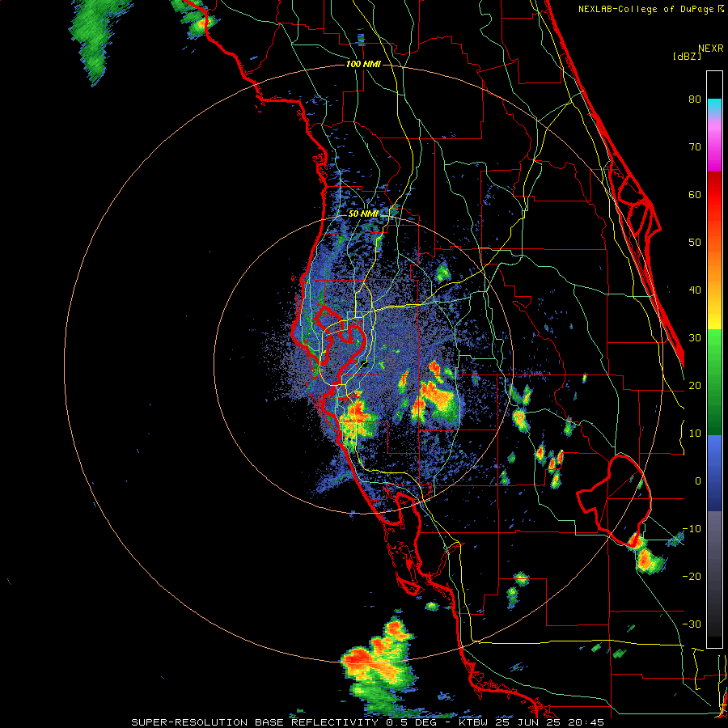The width and height of the screenshot is (728, 728).
Task: Click the blue band of the dBZ color bar
Action: (x=714, y=472)
